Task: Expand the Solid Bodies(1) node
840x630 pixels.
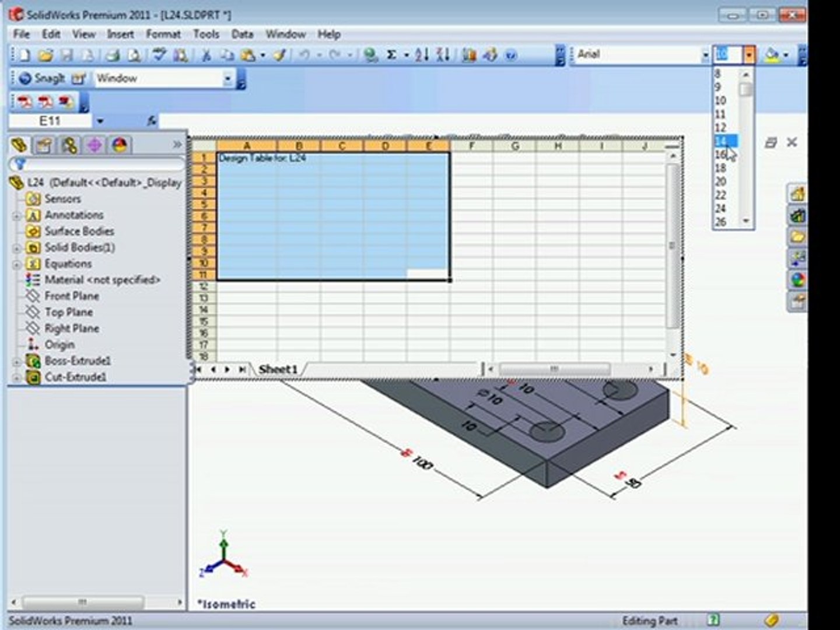Action: coord(17,248)
